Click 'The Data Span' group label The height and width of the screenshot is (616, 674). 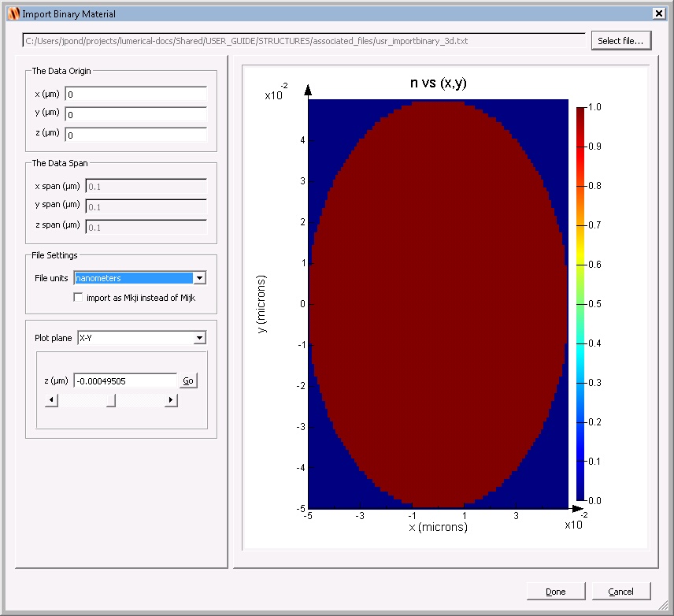[60, 163]
